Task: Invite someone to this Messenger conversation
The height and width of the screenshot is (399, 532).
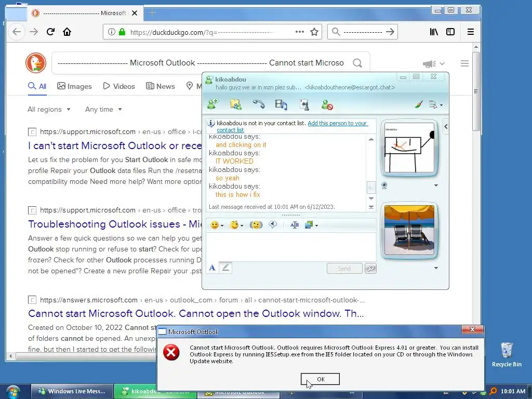Action: point(213,104)
